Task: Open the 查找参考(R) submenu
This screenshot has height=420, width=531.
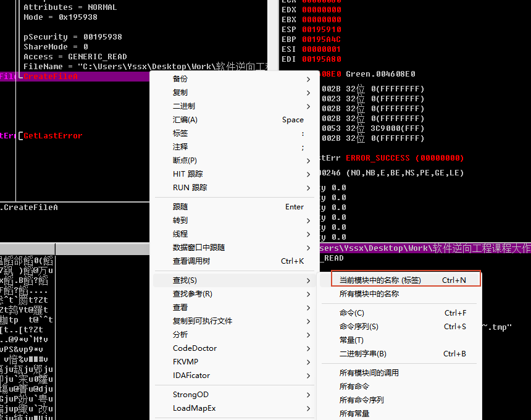Action: [x=235, y=293]
